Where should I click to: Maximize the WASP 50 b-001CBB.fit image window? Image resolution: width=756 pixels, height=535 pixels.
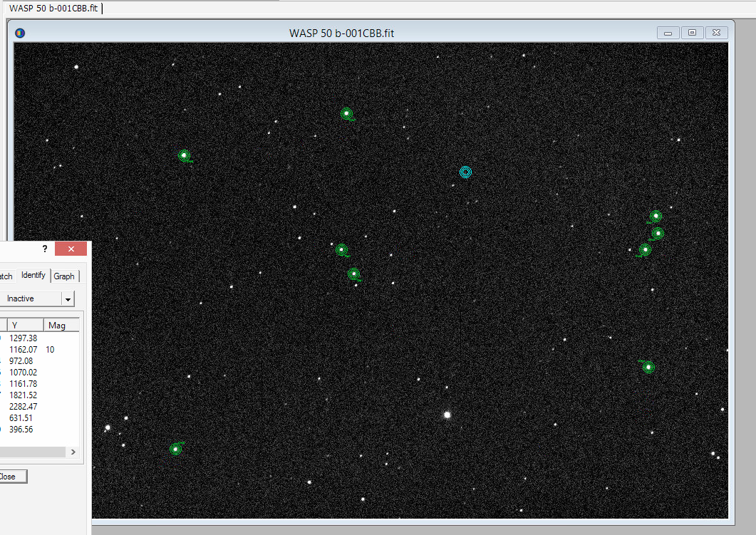pyautogui.click(x=692, y=33)
